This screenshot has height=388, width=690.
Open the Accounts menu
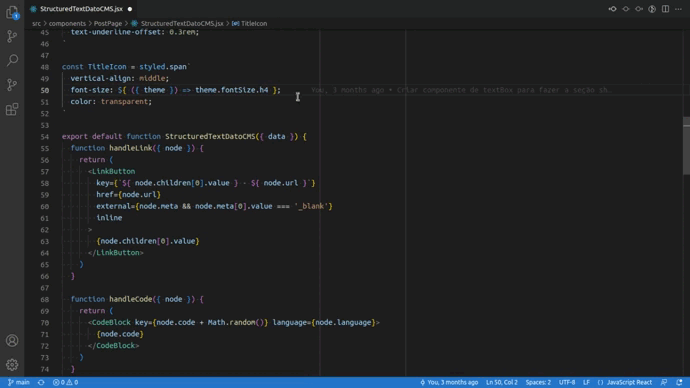click(x=12, y=340)
